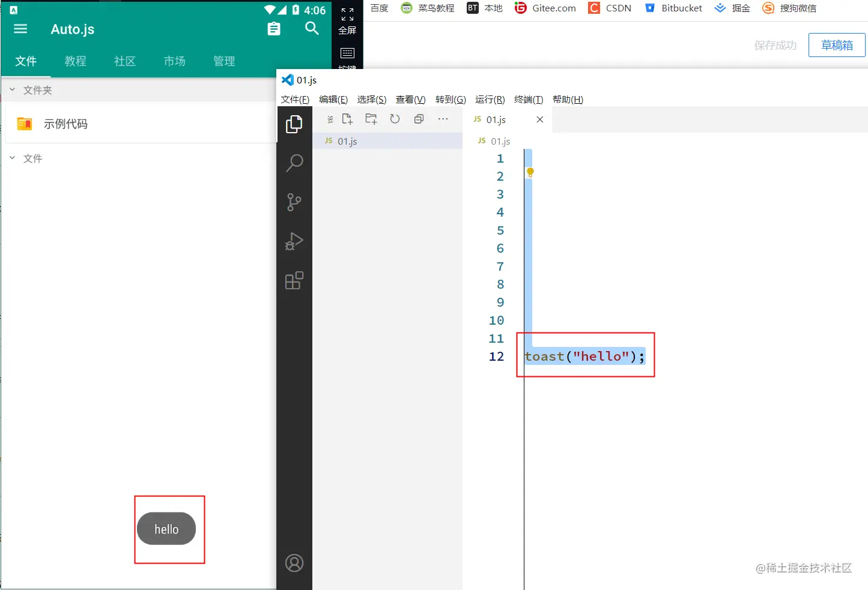868x590 pixels.
Task: Open the Extensions view in VS Code
Action: pos(294,280)
